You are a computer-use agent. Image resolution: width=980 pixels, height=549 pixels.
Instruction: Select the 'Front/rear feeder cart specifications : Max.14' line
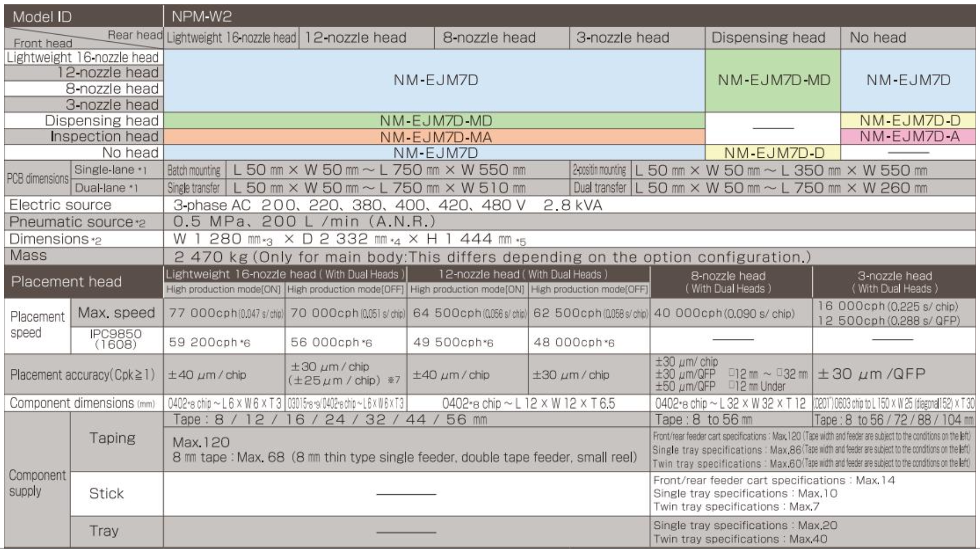[774, 480]
